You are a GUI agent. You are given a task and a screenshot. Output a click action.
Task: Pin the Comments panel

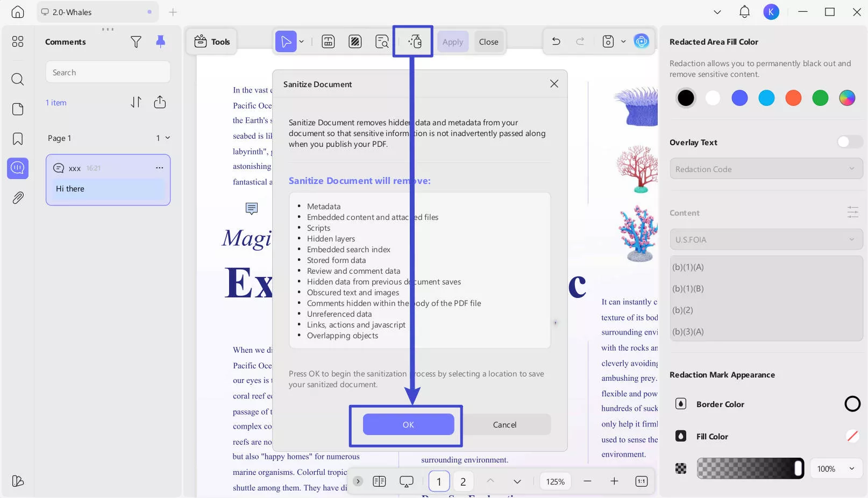160,42
